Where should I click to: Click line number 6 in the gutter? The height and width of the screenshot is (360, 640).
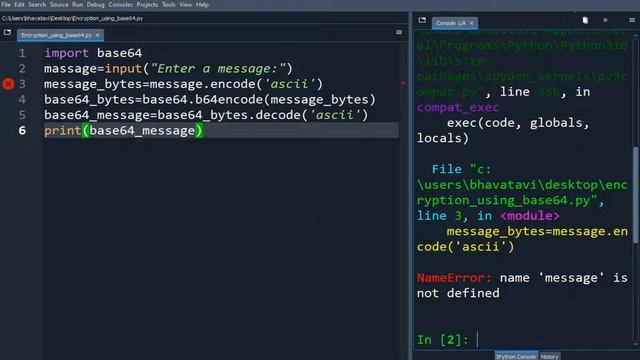coord(22,131)
